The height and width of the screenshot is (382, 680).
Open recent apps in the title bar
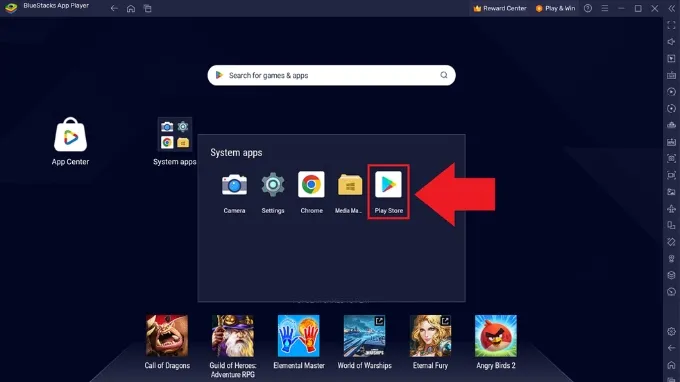tap(147, 8)
